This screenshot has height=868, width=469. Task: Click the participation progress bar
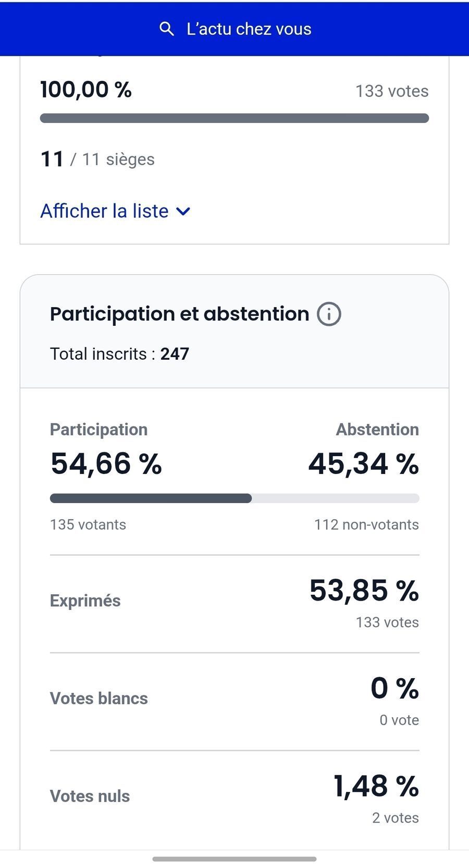click(234, 498)
